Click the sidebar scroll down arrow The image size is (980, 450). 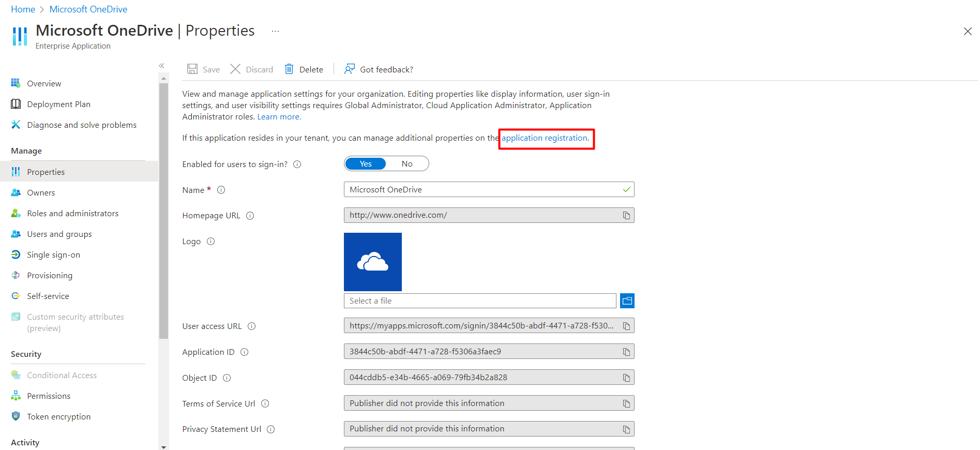pos(164,447)
